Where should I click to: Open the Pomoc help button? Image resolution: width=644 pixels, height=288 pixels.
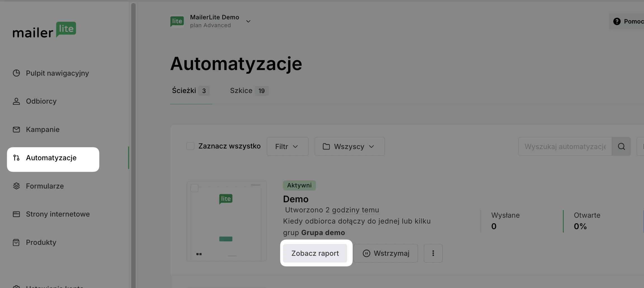coord(628,21)
